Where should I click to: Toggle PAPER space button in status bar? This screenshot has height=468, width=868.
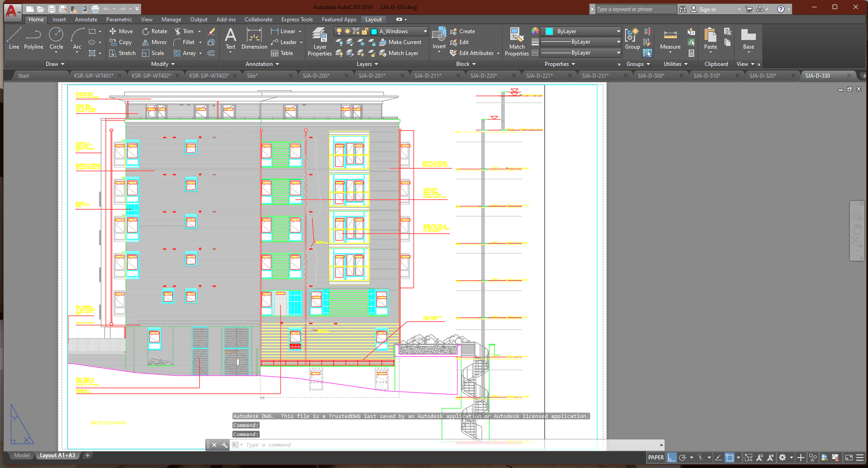[x=656, y=458]
